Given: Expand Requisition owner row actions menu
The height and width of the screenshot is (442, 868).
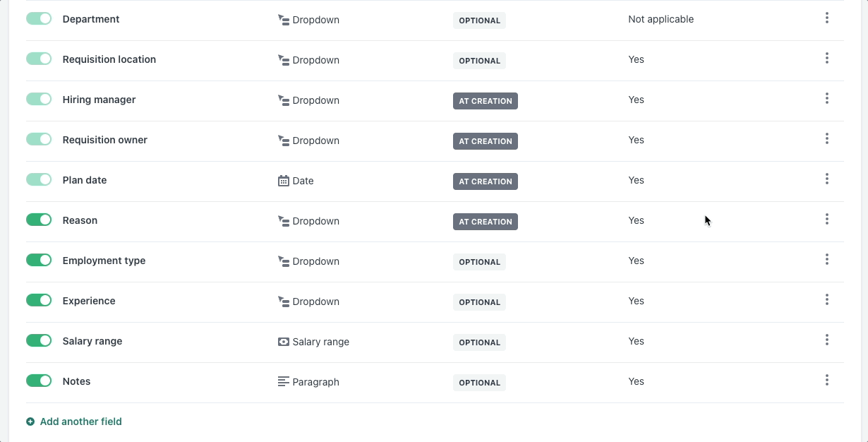Looking at the screenshot, I should pyautogui.click(x=826, y=139).
